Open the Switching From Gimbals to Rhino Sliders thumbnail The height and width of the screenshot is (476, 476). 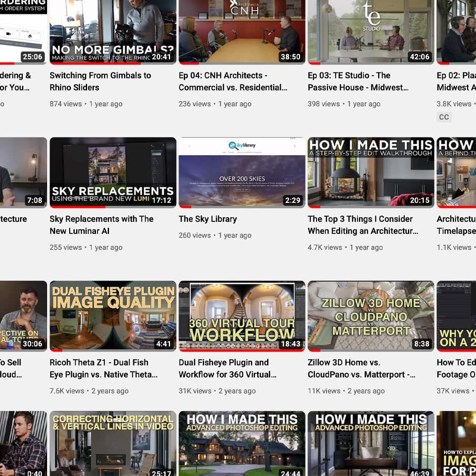[113, 32]
